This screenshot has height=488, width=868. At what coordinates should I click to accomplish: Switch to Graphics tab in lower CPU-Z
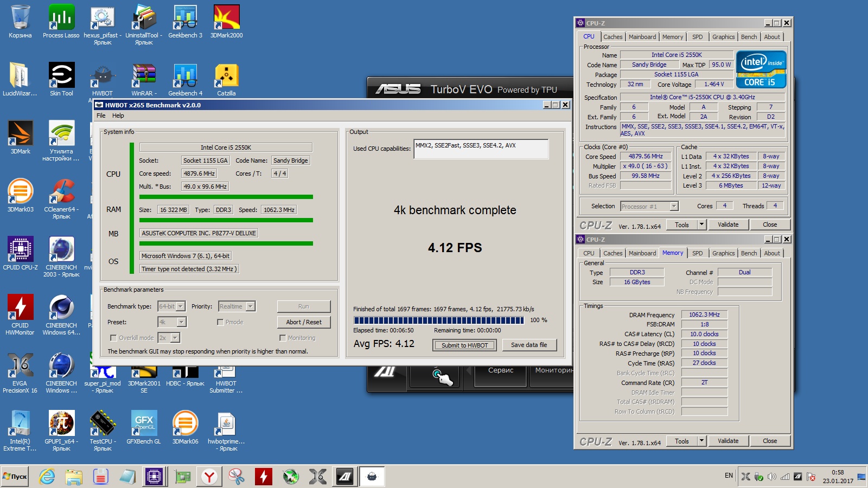(723, 253)
